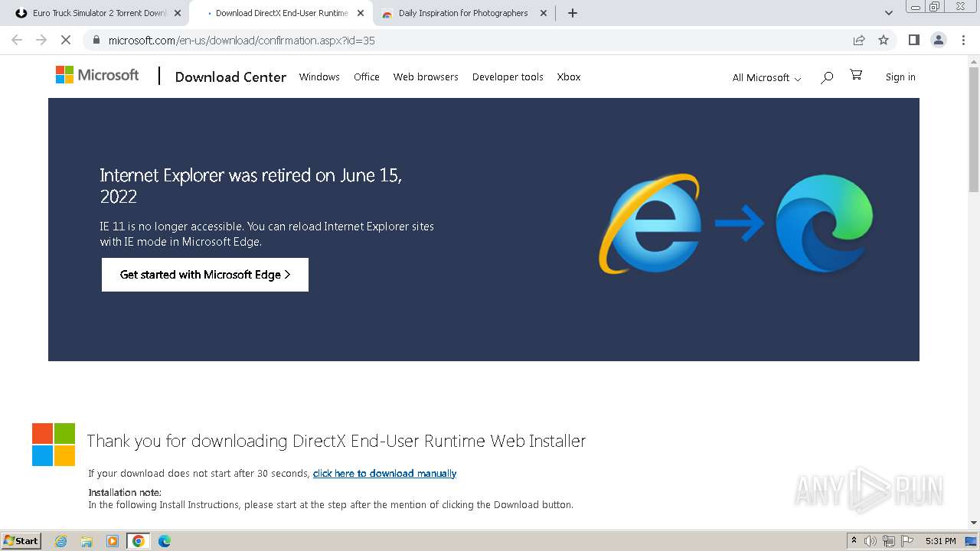Open the Office menu item

[367, 77]
